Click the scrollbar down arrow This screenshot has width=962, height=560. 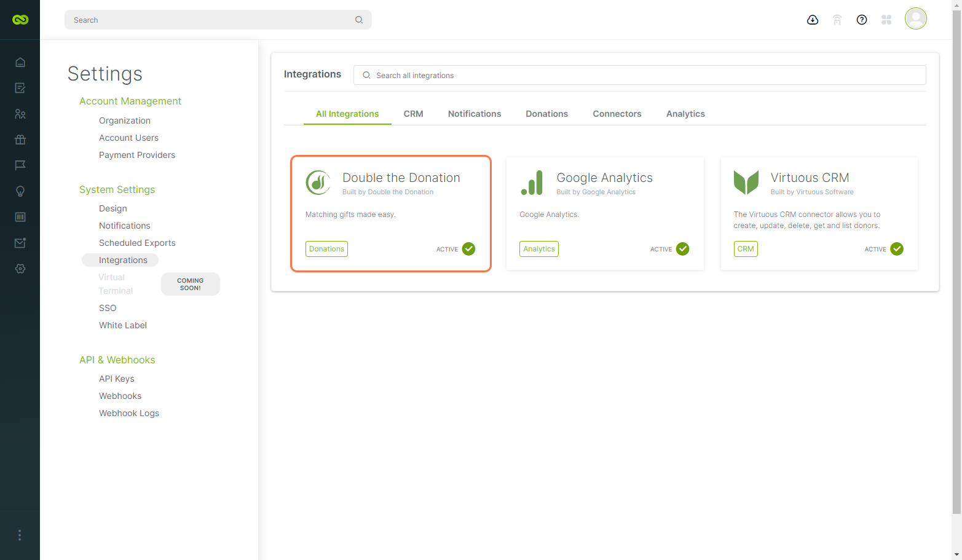coord(956,554)
